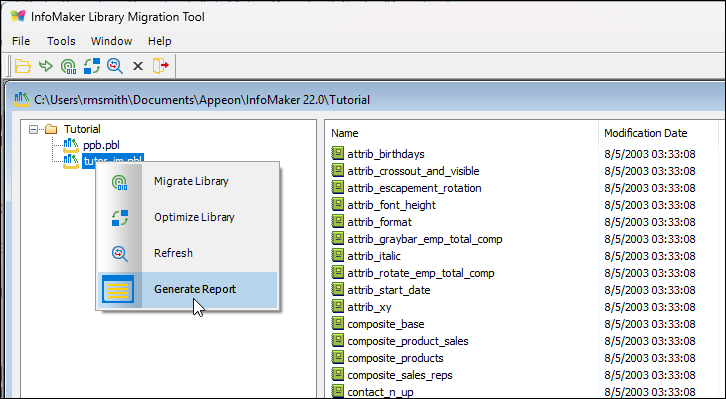Open the Help menu

[x=160, y=41]
